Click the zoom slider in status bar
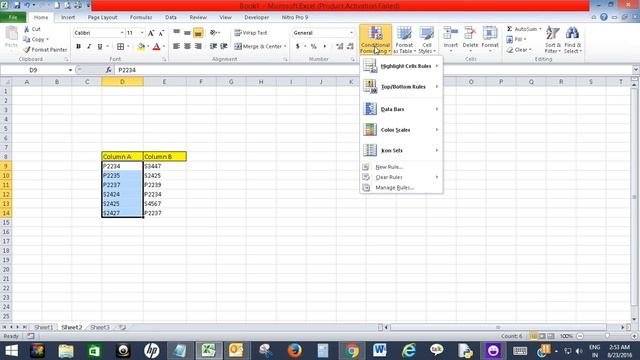The width and height of the screenshot is (640, 360). pos(607,336)
